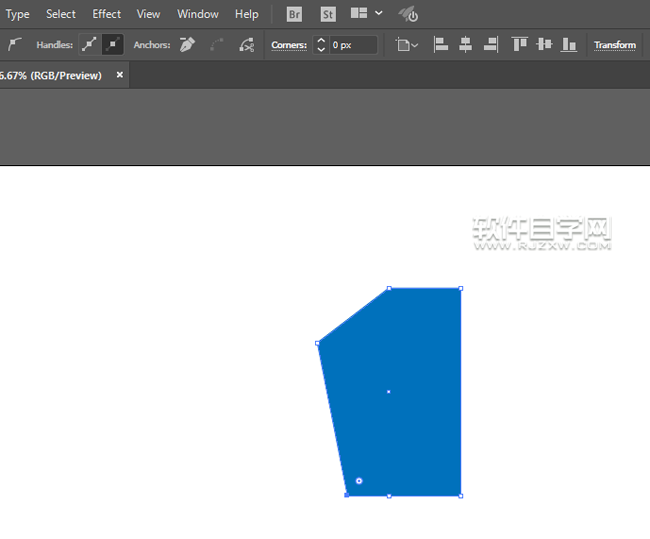The width and height of the screenshot is (650, 539).
Task: Click the GPU performance rocket icon
Action: point(408,14)
